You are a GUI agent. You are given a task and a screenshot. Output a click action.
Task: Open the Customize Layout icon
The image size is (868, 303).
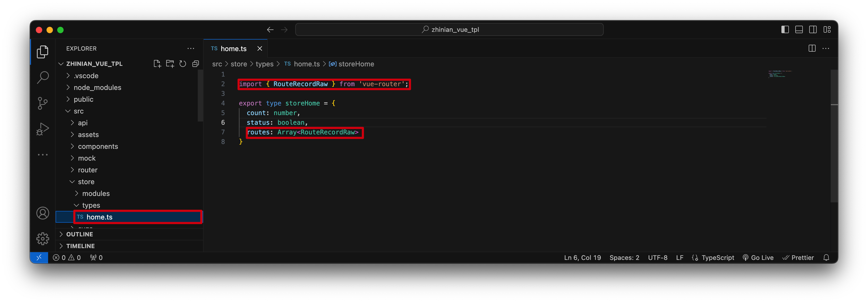(x=827, y=30)
